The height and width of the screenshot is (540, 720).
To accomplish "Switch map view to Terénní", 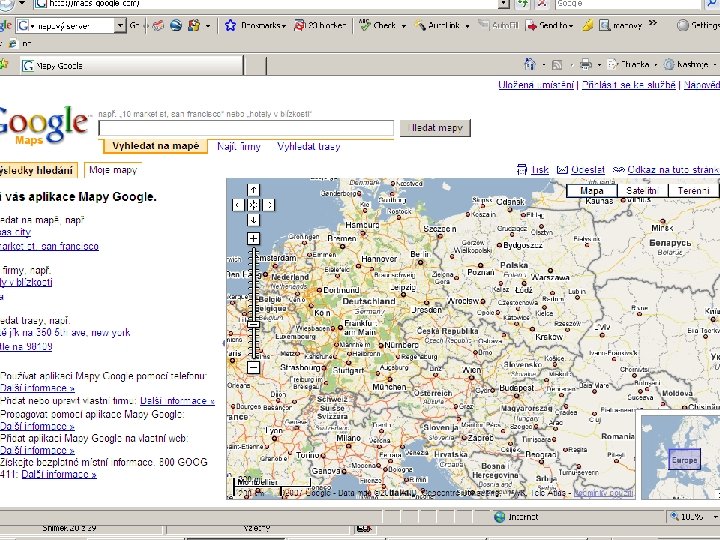I will coord(692,191).
